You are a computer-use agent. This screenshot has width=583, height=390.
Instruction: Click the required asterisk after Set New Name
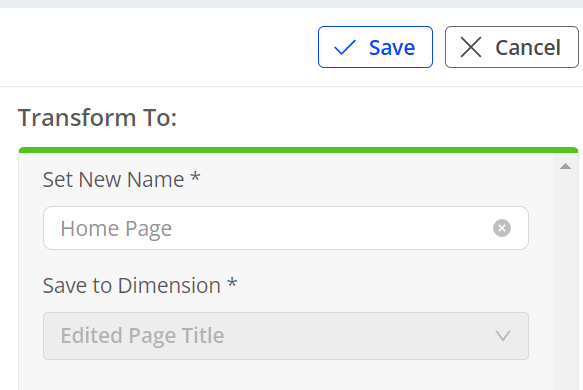tap(195, 176)
